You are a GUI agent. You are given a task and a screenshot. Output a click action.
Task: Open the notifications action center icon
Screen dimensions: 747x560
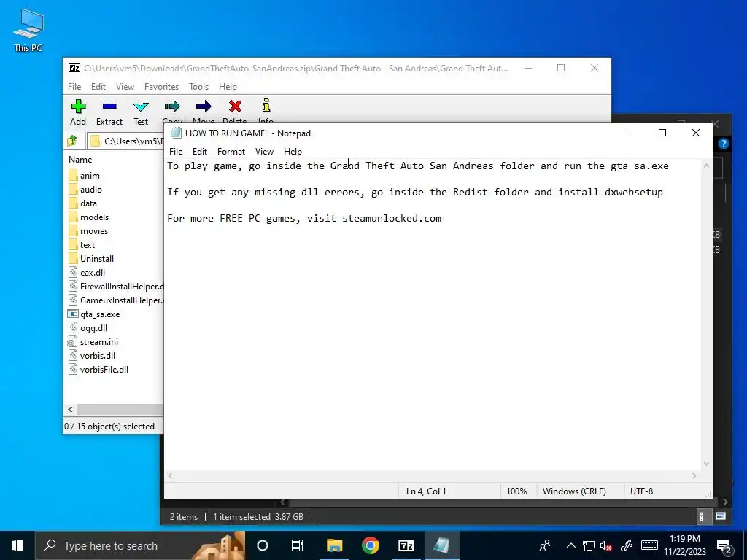coord(724,546)
